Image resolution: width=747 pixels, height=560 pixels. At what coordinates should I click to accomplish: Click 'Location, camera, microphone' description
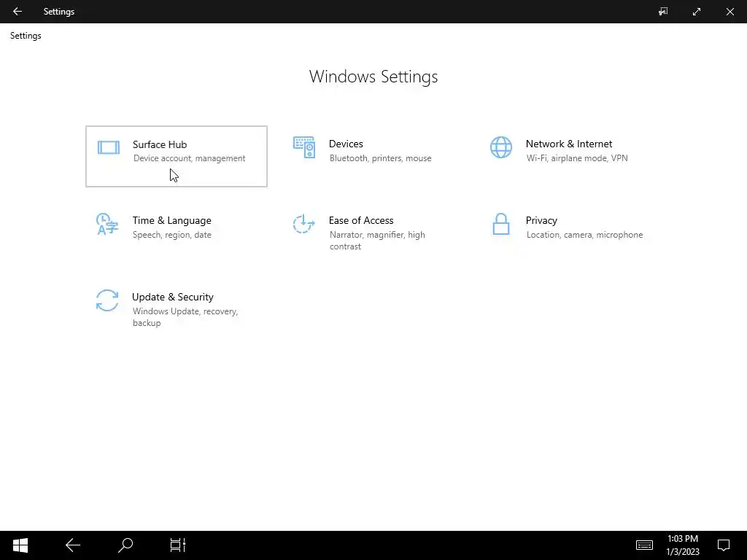(584, 235)
